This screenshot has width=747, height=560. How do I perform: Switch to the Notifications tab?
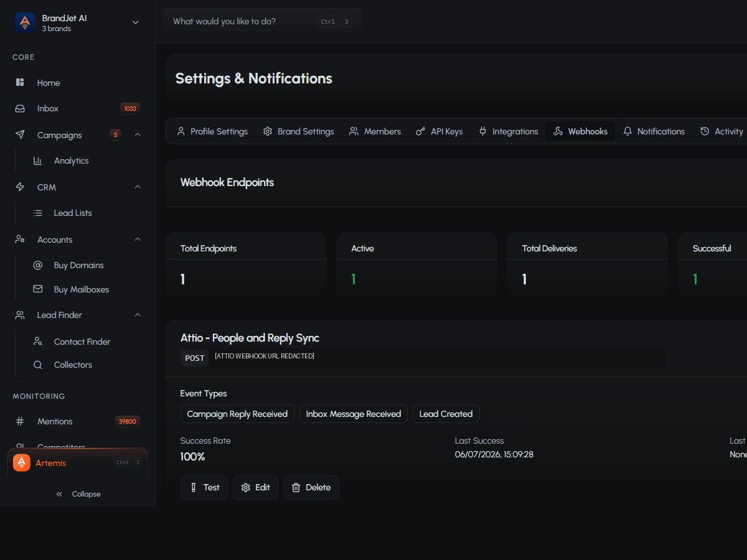(654, 131)
